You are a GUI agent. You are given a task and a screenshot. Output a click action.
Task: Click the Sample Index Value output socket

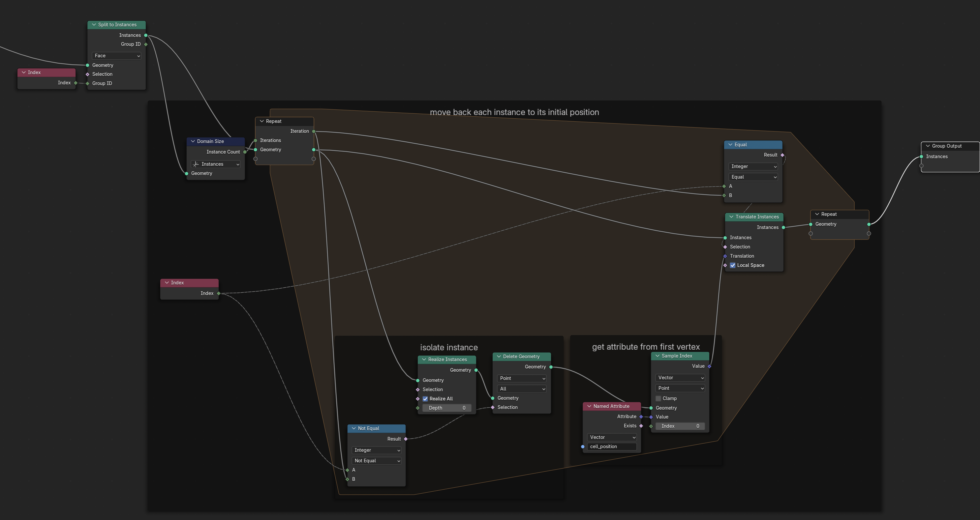coord(709,366)
